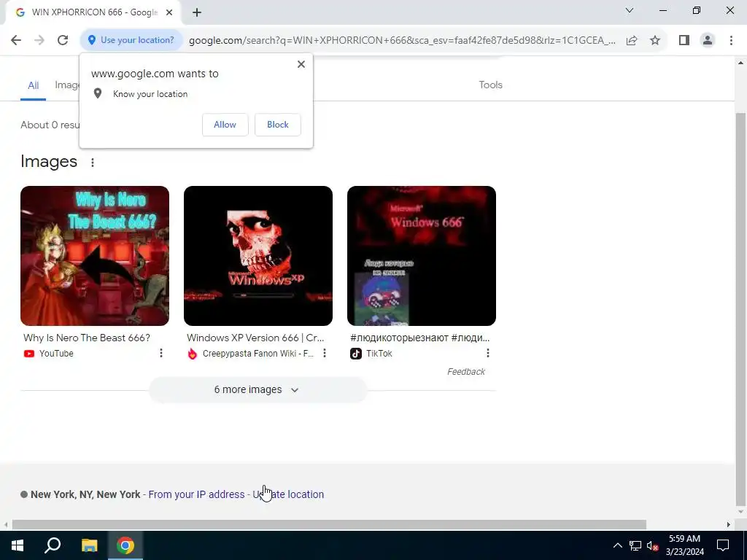Click the scroll right arrow
747x560 pixels.
click(729, 524)
